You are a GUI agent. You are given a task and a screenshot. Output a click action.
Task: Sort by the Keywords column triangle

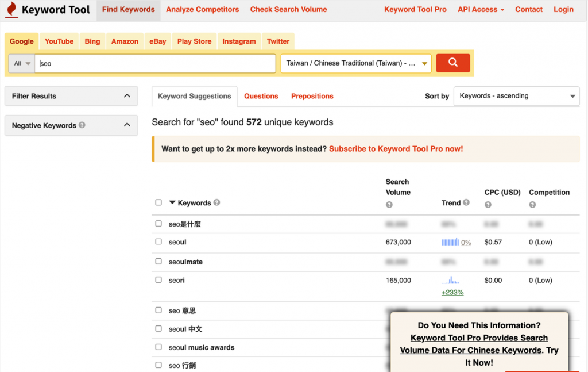pyautogui.click(x=172, y=202)
